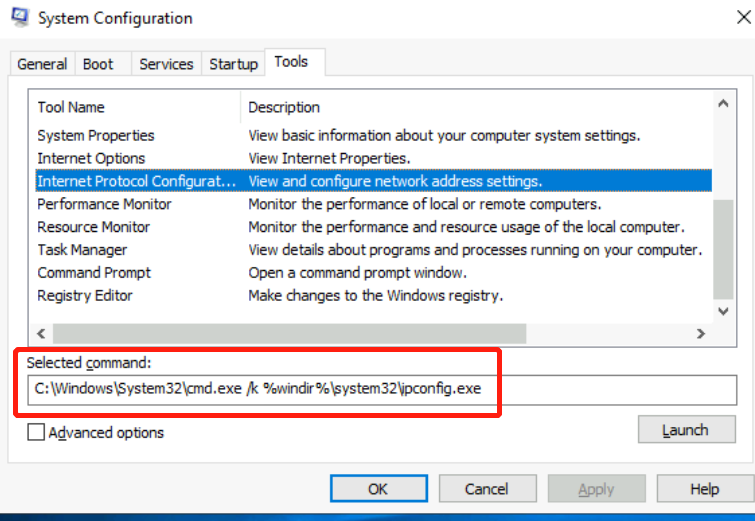Select System Properties in the tool list

96,135
